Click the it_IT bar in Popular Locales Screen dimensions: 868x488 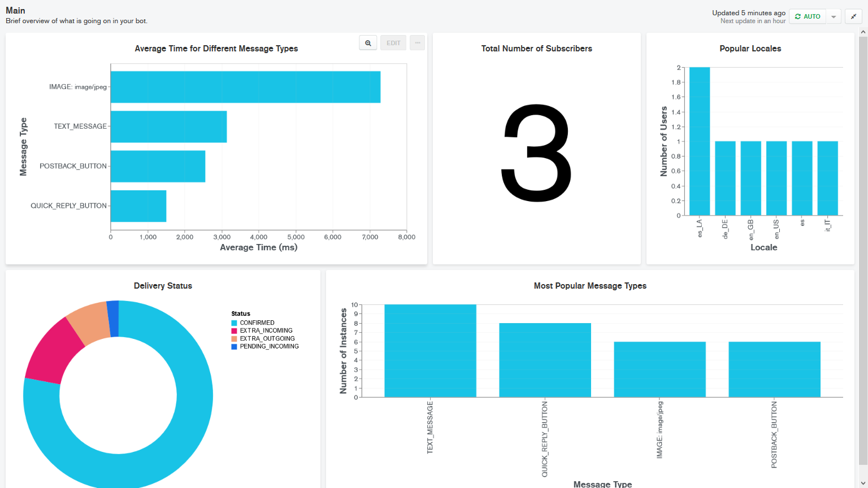pyautogui.click(x=828, y=178)
